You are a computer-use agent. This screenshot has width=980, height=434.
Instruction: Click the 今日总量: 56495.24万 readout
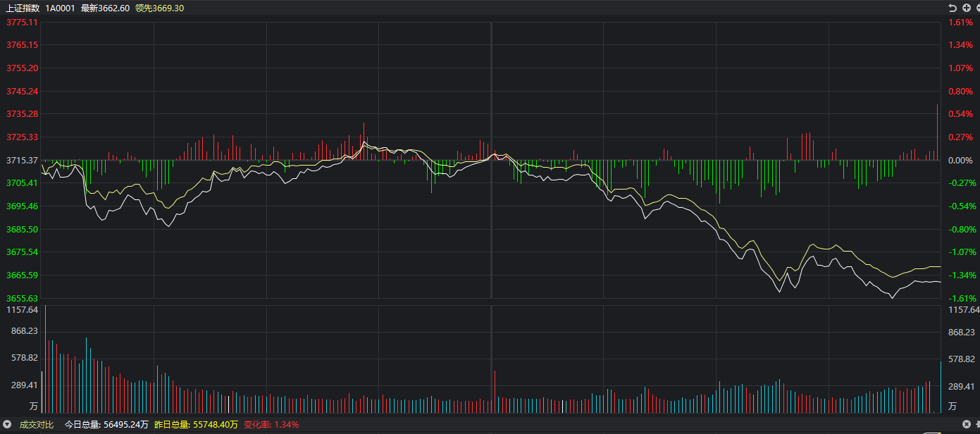(x=106, y=424)
